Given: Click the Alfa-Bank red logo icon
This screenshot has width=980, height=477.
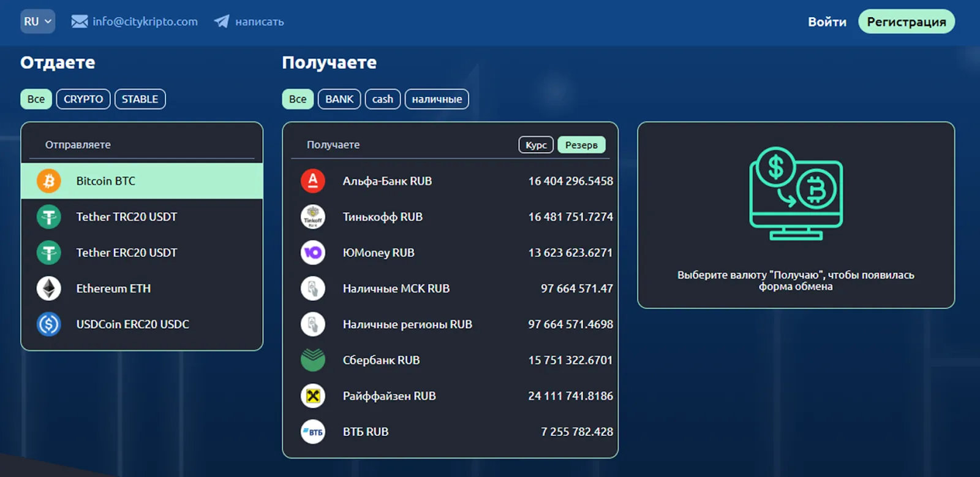Looking at the screenshot, I should click(313, 181).
